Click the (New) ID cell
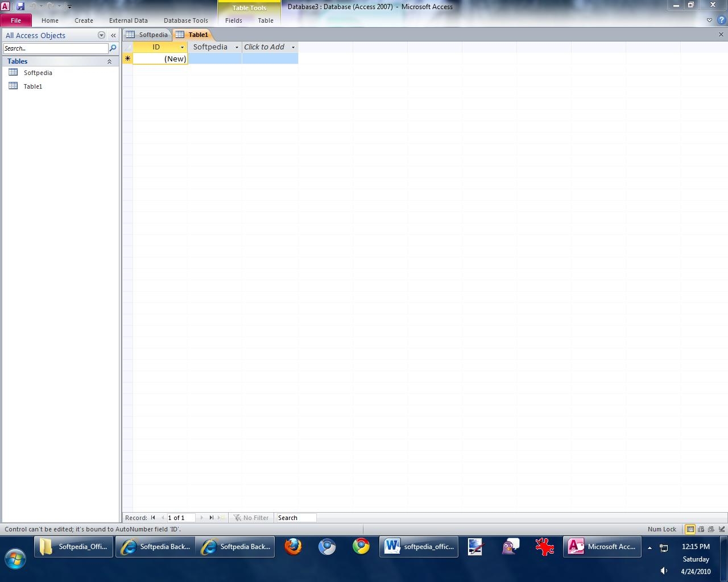 pyautogui.click(x=160, y=59)
